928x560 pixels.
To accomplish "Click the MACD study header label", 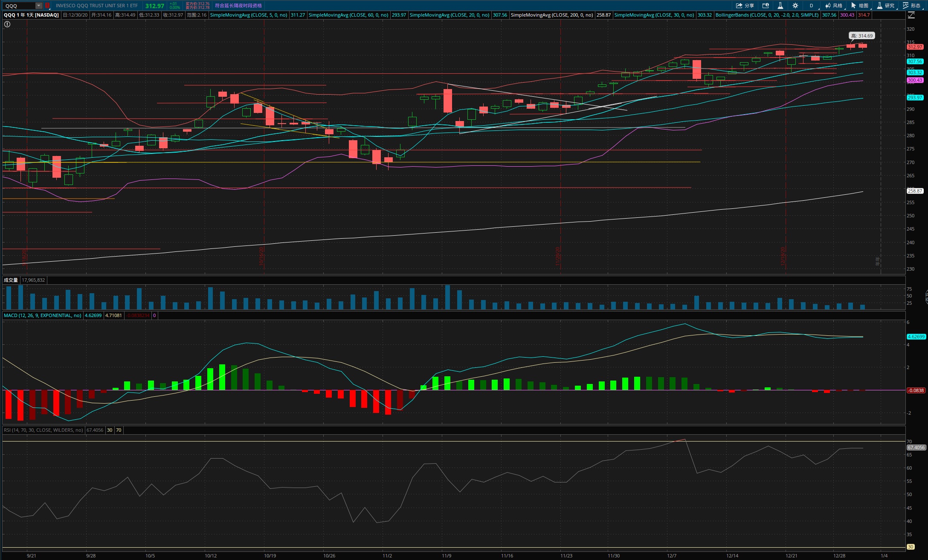I will (x=42, y=315).
